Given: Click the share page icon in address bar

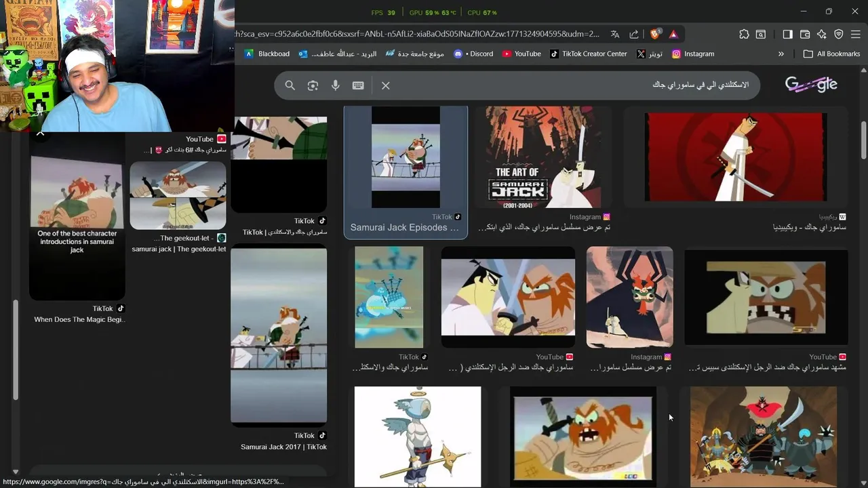Looking at the screenshot, I should pyautogui.click(x=634, y=34).
